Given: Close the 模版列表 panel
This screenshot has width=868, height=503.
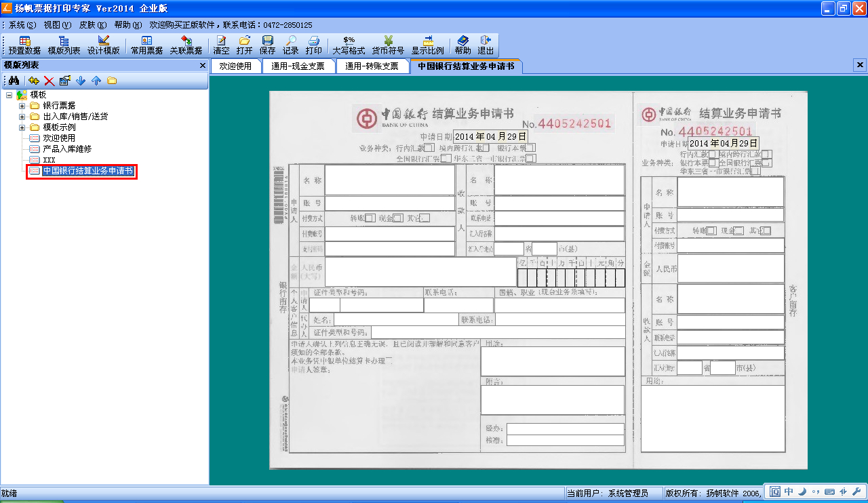Looking at the screenshot, I should 202,65.
